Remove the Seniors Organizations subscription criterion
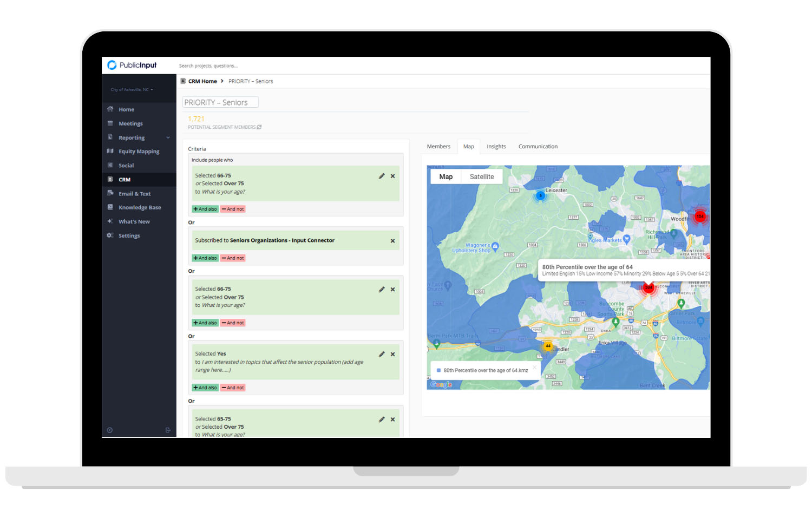812x518 pixels. coord(392,241)
